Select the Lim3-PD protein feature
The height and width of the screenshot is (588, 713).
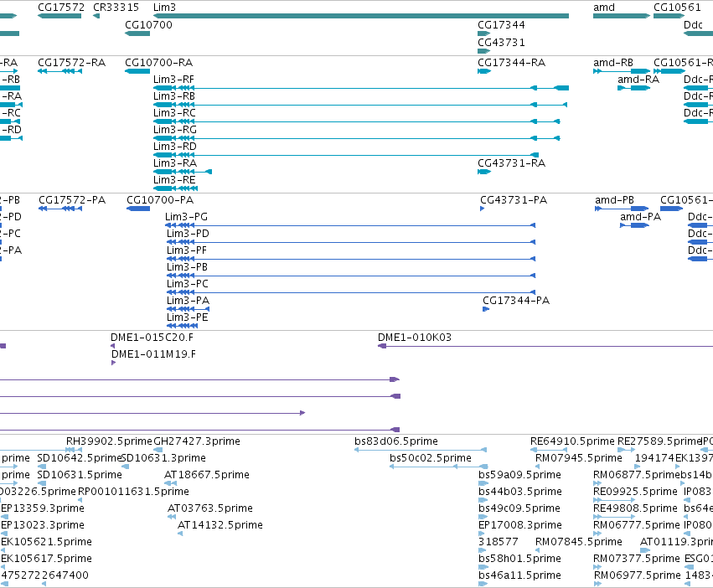click(x=351, y=242)
